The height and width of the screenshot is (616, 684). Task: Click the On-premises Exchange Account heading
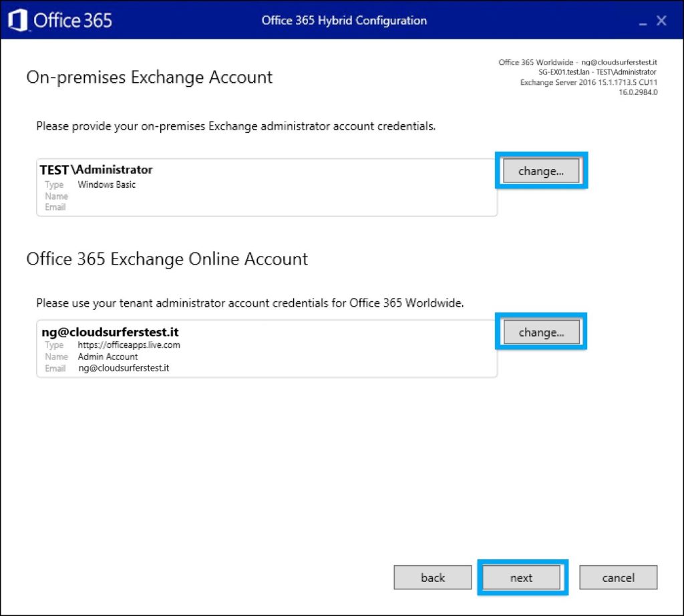[x=149, y=78]
